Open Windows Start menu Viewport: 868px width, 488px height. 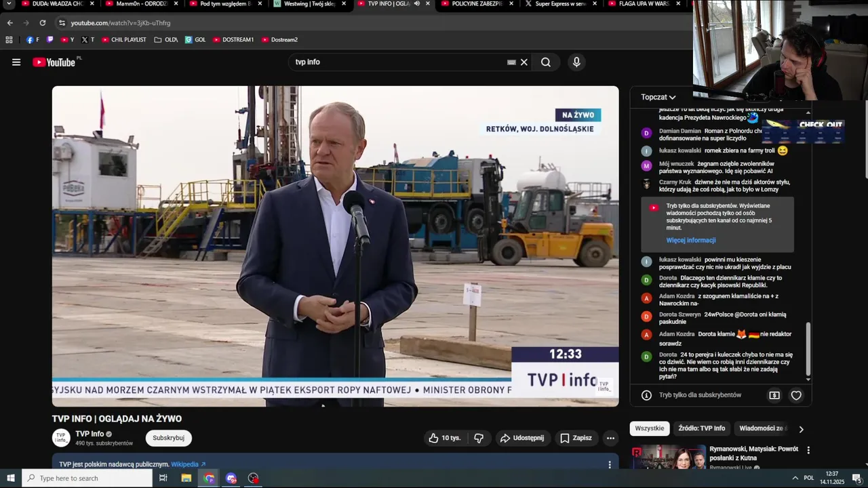click(10, 478)
